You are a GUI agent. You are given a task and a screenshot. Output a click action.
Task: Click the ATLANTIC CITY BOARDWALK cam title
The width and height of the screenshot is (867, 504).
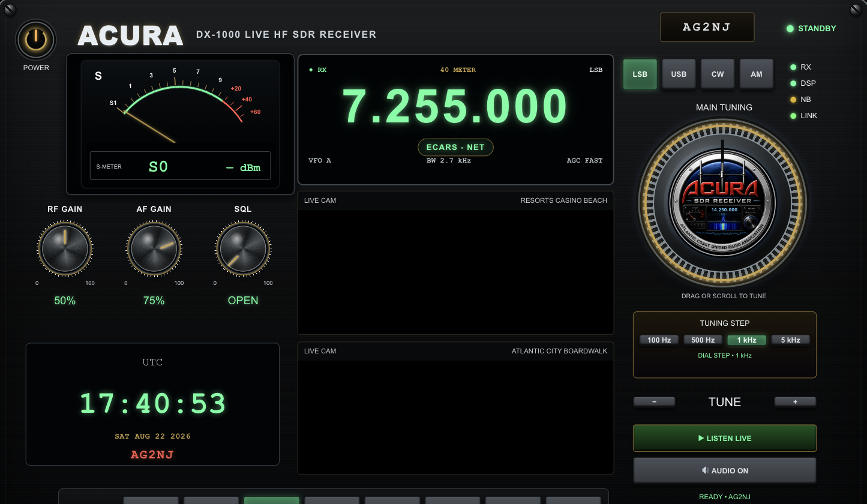click(559, 351)
